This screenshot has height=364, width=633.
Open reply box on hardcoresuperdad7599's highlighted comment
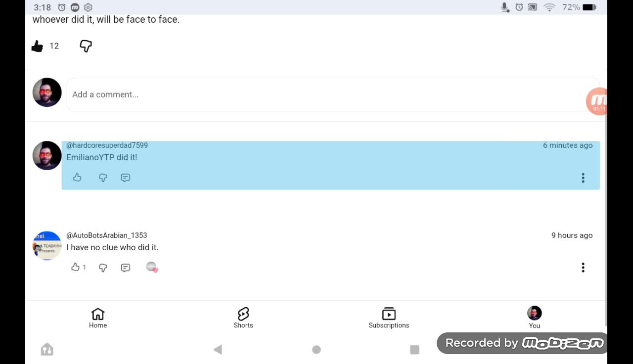click(125, 178)
